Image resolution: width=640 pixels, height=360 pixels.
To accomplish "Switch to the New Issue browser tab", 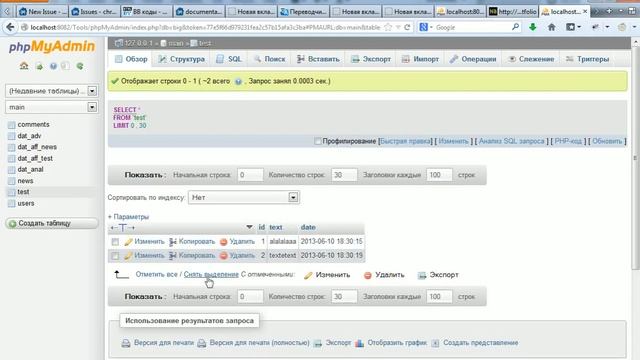I will pos(42,11).
